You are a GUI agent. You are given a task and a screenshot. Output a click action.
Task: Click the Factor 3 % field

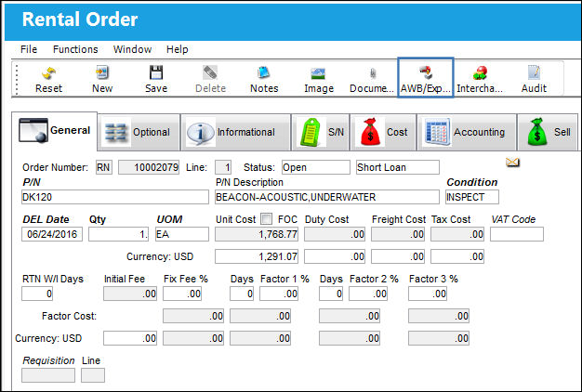[428, 294]
